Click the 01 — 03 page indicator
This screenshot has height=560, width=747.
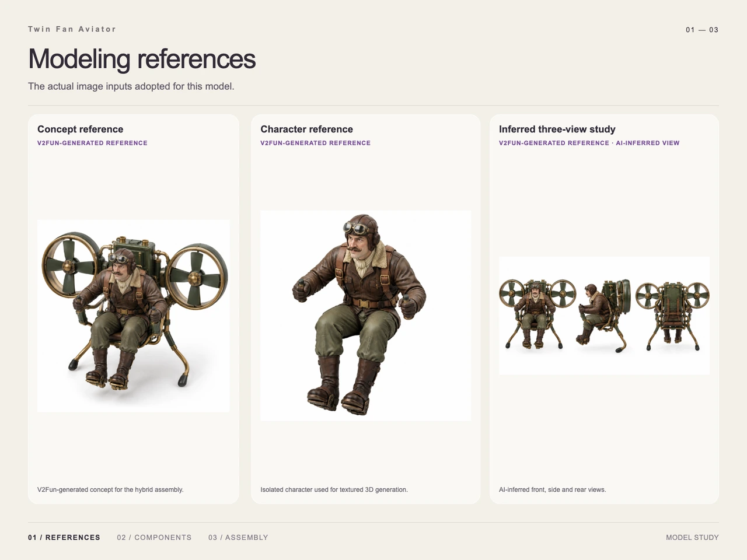tap(702, 30)
